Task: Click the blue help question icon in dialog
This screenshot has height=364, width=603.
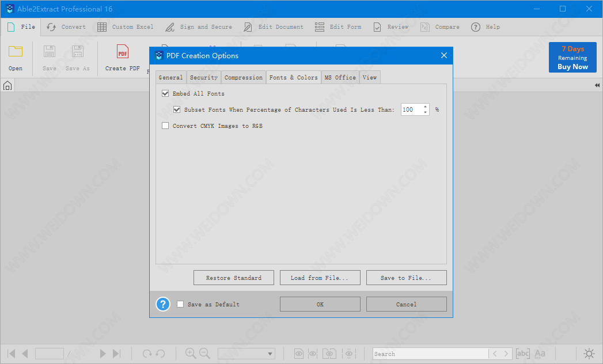Action: coord(163,304)
